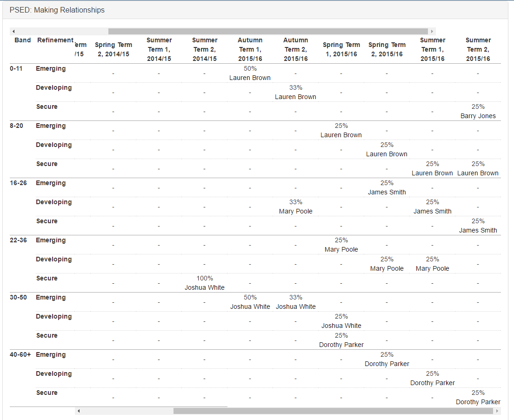The image size is (514, 420).
Task: Click the 100% Joshua White cell
Action: pyautogui.click(x=205, y=283)
